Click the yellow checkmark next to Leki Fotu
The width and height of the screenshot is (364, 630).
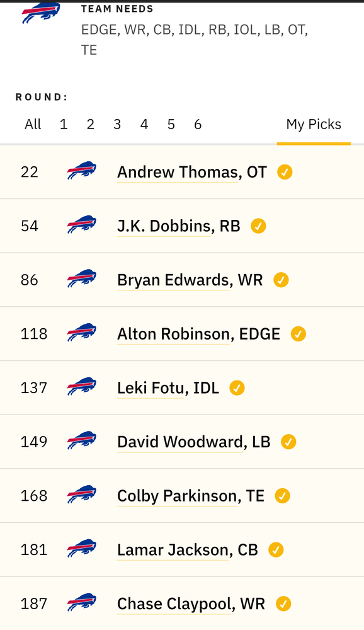(237, 388)
